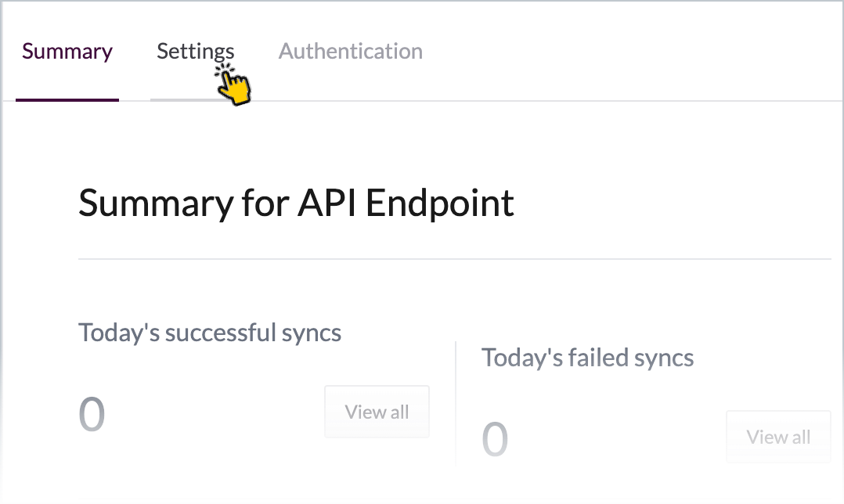Click the click-burst marks above the hand cursor
This screenshot has height=504, width=844.
click(x=225, y=70)
